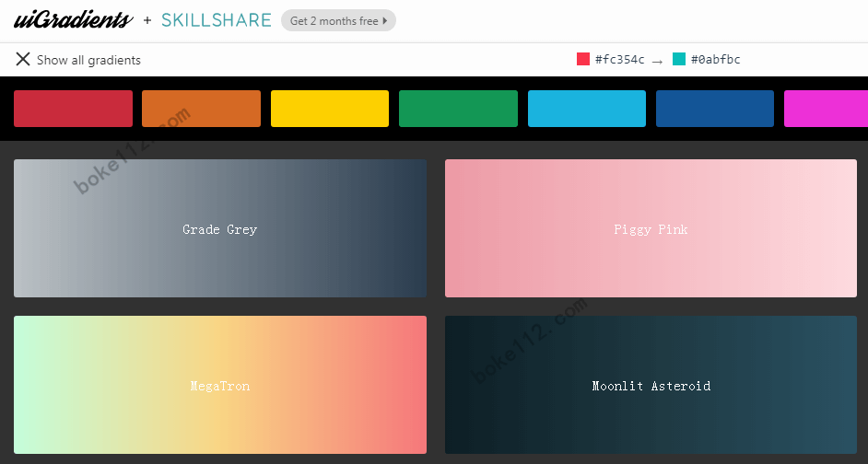This screenshot has height=464, width=868.
Task: Filter gradients by red swatch
Action: point(73,109)
